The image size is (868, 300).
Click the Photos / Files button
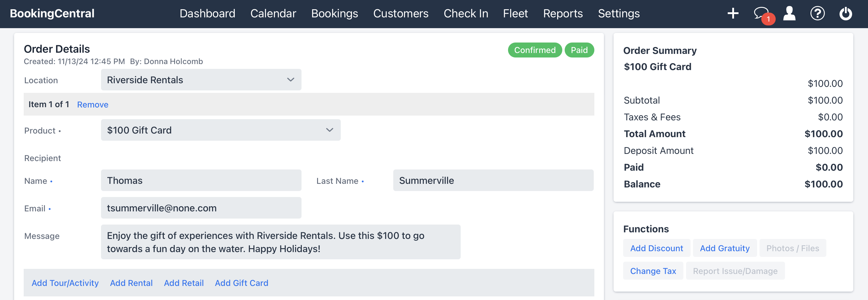(792, 248)
